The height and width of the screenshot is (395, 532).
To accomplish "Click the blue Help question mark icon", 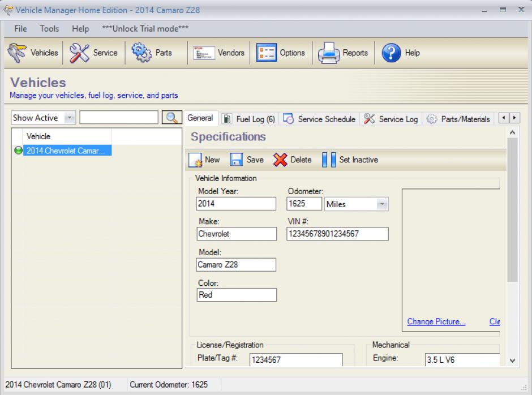I will tap(391, 53).
